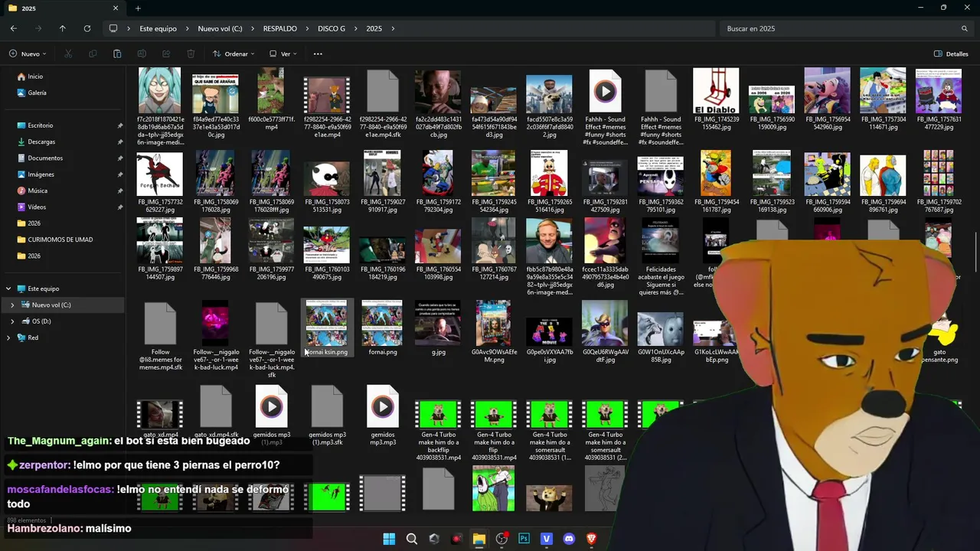Expand the OS (D:) tree node

tap(12, 321)
